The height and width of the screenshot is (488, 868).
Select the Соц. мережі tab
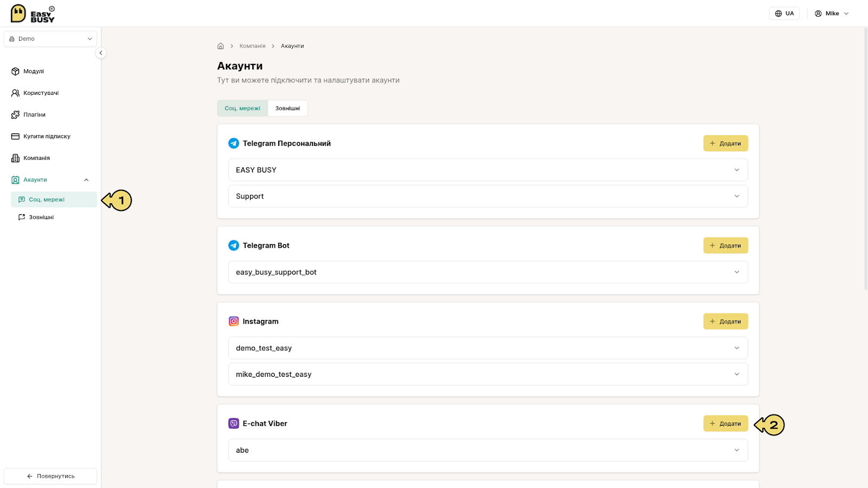(x=242, y=108)
